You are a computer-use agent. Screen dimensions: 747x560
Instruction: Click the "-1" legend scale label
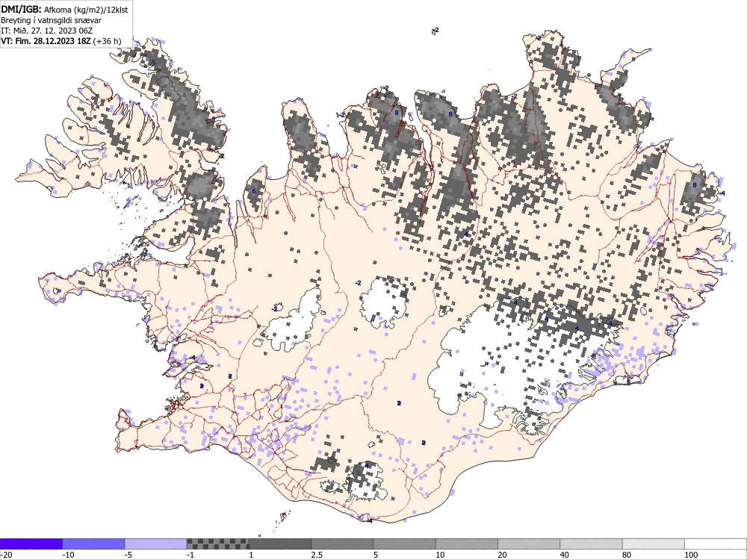click(x=190, y=555)
